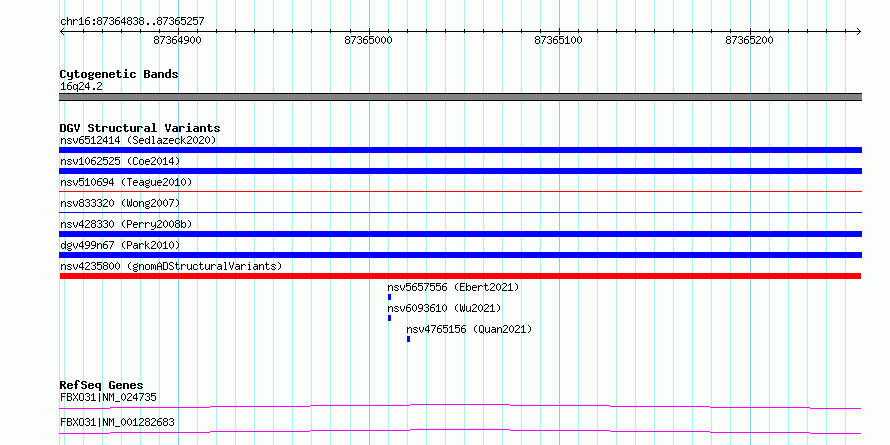Viewport: 890px width, 445px height.
Task: Select the blue bar for nsv1062525
Action: 460,171
